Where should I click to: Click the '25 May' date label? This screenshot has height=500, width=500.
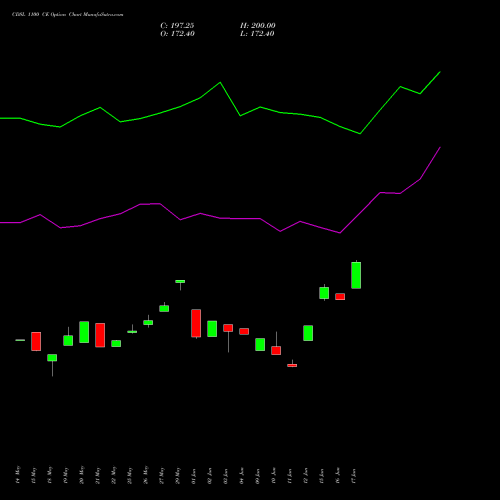point(130,475)
